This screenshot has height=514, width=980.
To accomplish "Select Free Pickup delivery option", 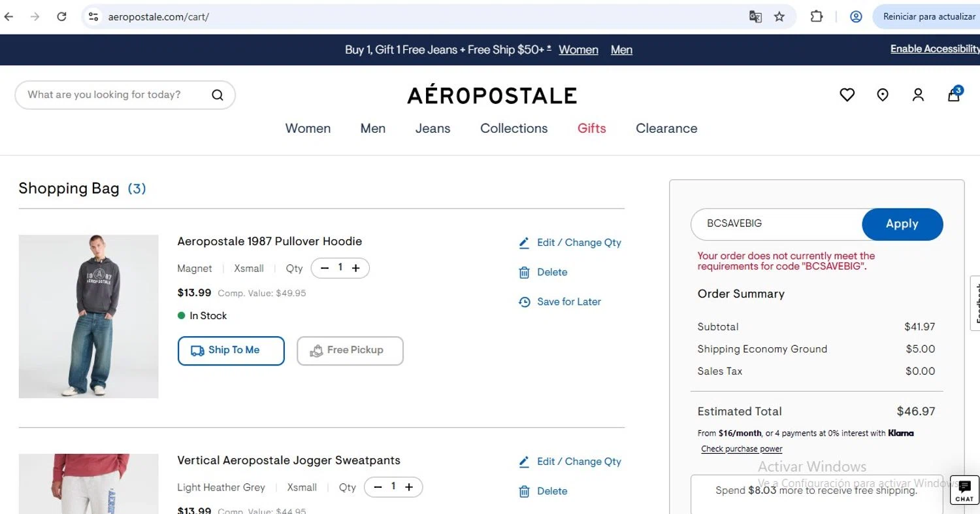I will 350,351.
